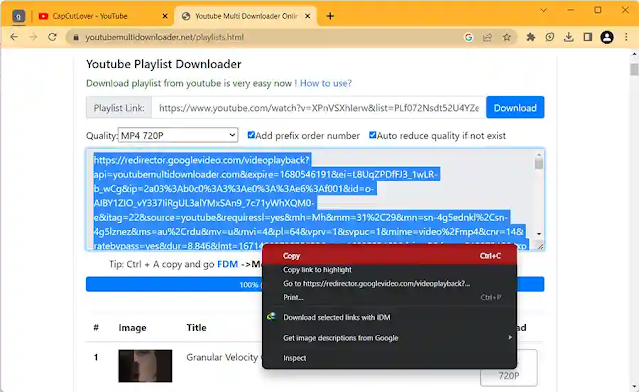Screen dimensions: 639x392
Task: Click the Youtube Playlist Downloader heading
Action: tap(164, 64)
